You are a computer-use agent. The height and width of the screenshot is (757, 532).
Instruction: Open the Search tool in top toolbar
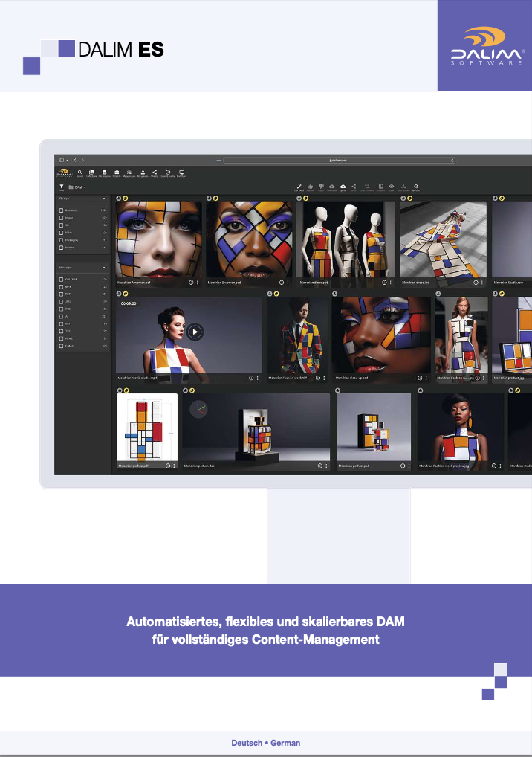click(80, 173)
